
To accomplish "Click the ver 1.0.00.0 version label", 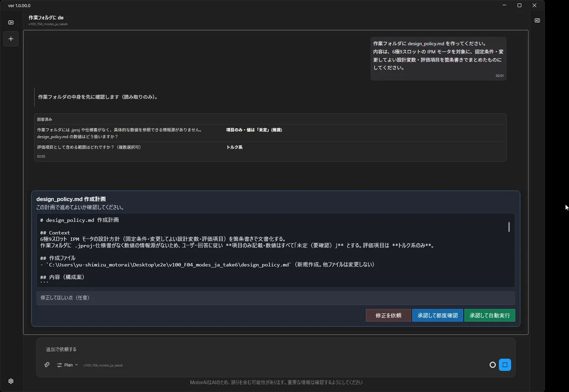I will click(19, 6).
